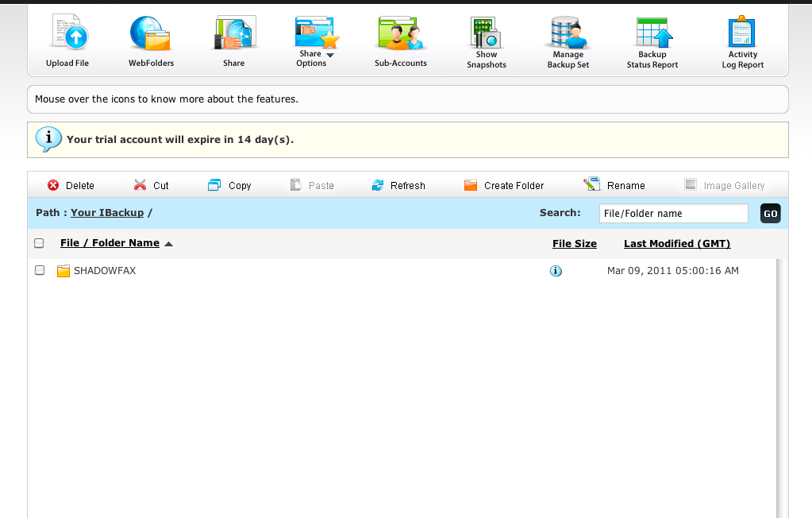The width and height of the screenshot is (812, 518).
Task: Open the SHADOWFAX folder name
Action: coord(105,271)
